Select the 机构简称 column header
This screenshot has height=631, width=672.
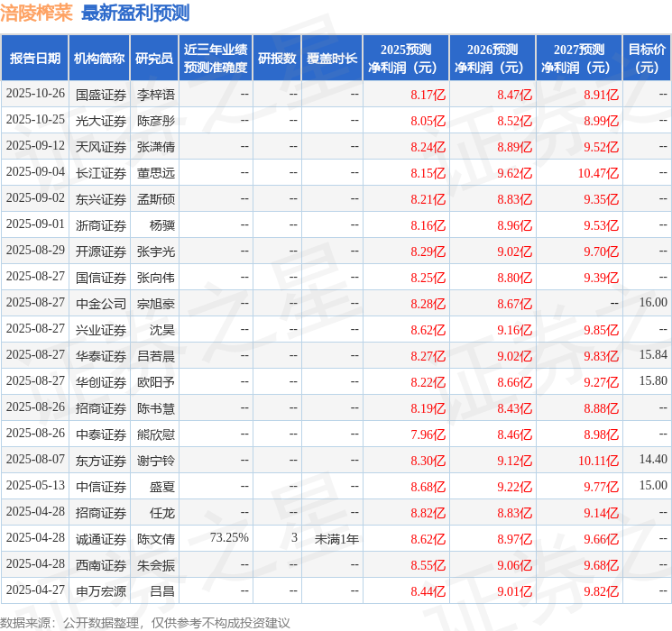tap(99, 59)
